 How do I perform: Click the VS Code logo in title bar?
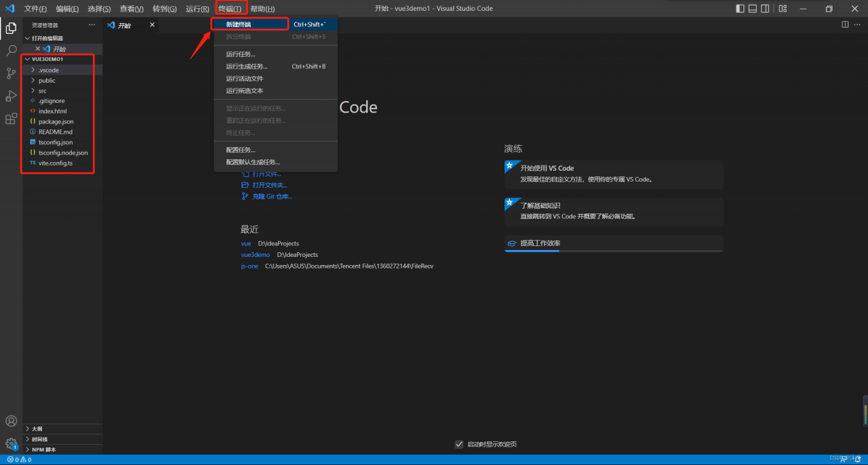pyautogui.click(x=9, y=9)
